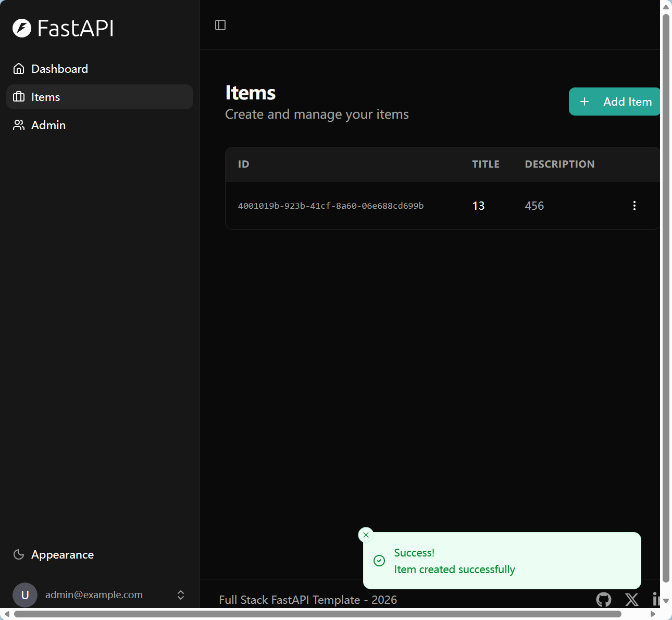This screenshot has height=620, width=672.
Task: Click the Items briefcase icon
Action: pos(19,97)
